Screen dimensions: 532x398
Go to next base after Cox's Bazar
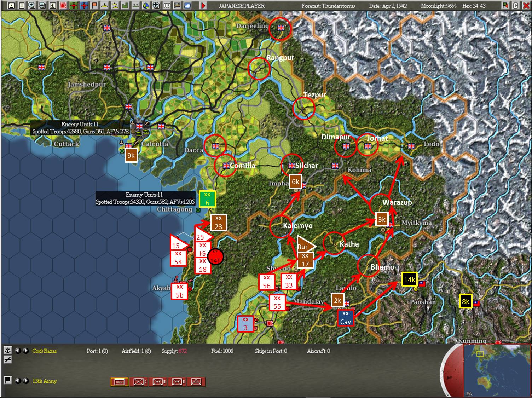point(26,351)
